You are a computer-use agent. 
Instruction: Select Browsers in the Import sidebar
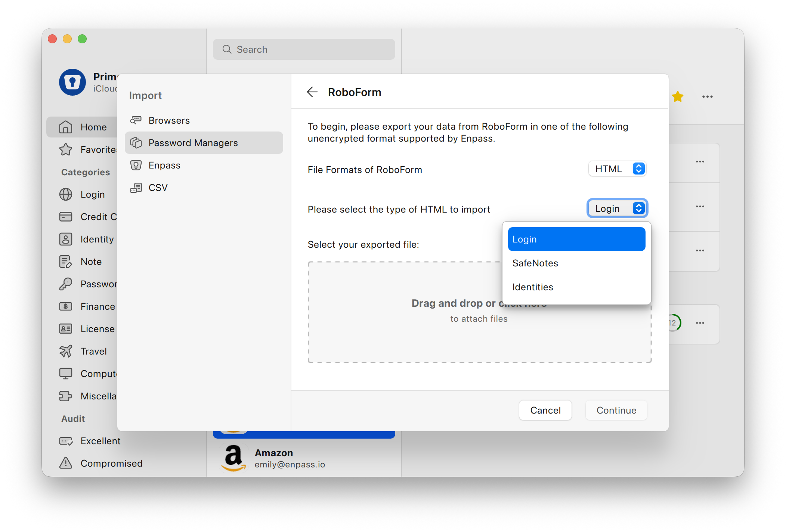pyautogui.click(x=204, y=120)
